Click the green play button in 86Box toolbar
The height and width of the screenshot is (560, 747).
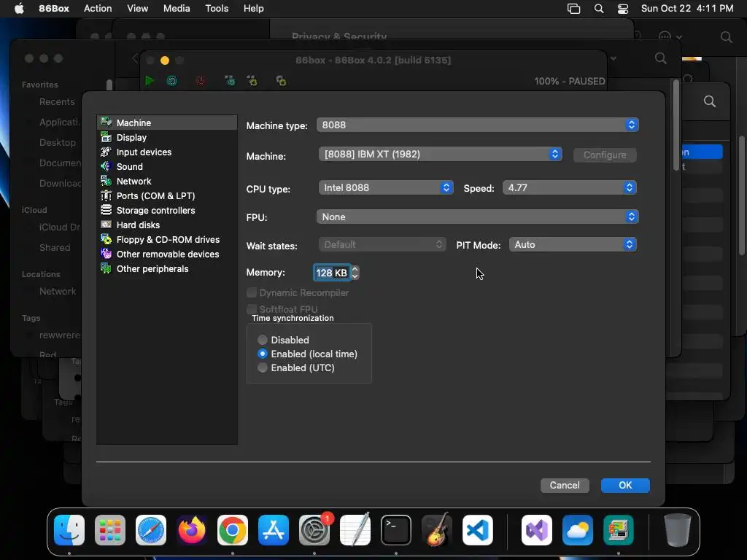(150, 81)
